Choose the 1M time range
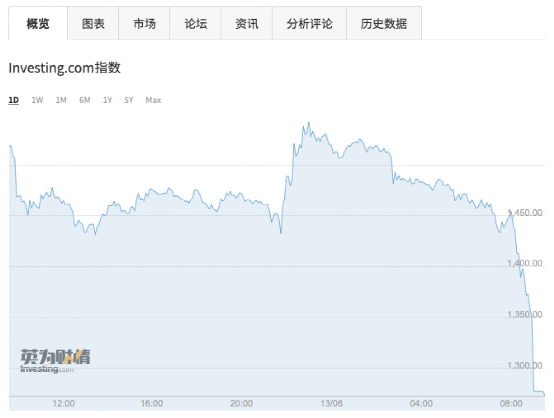Viewport: 554px width, 418px height. click(x=61, y=100)
